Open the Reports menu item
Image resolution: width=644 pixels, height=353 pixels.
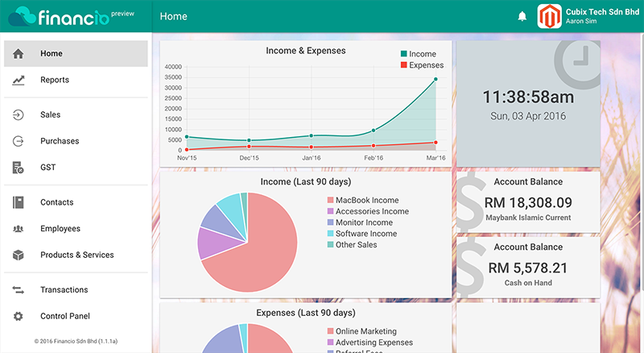pos(76,80)
